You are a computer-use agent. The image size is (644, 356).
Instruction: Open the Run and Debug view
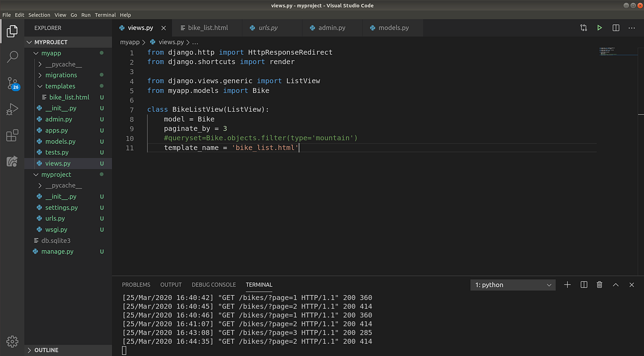[x=12, y=110]
